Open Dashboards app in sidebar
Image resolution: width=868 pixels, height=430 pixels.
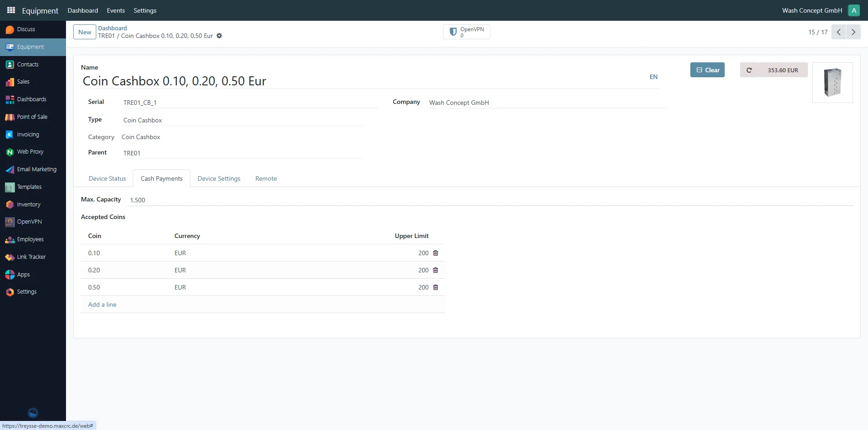point(33,99)
